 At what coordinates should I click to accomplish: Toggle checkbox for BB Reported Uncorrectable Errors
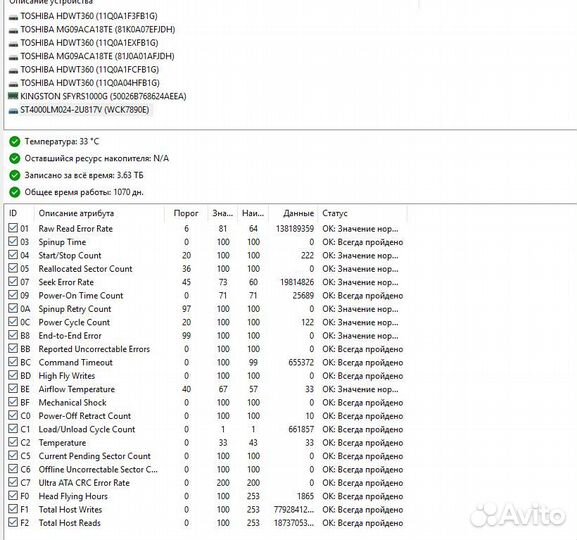pyautogui.click(x=13, y=348)
